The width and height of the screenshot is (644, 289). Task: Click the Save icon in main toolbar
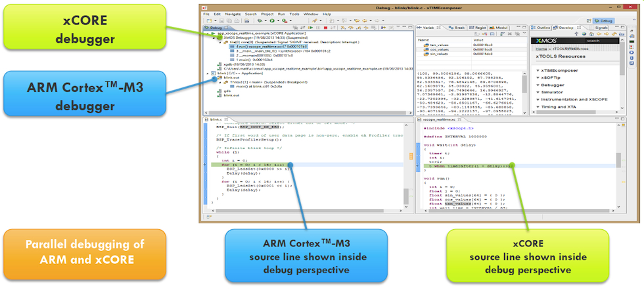click(222, 21)
